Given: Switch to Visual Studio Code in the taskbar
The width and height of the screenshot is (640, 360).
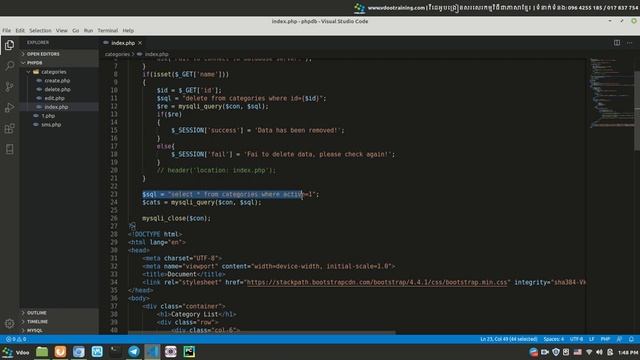Looking at the screenshot, I should (152, 352).
